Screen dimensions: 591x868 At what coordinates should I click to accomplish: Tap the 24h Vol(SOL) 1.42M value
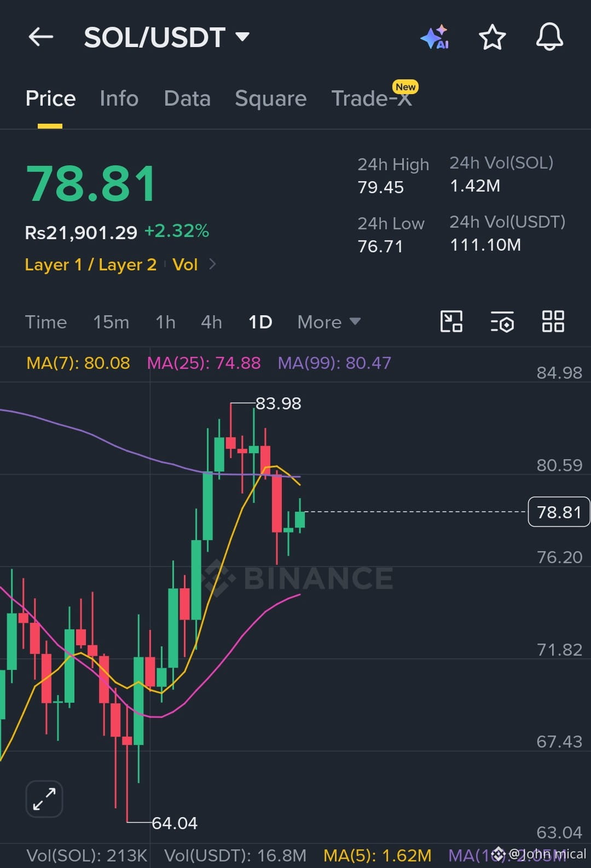point(474,186)
